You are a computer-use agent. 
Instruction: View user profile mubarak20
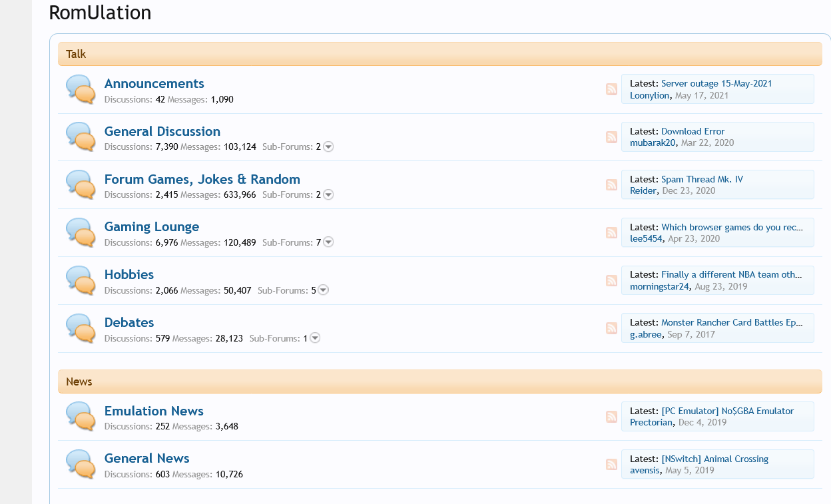tap(653, 142)
